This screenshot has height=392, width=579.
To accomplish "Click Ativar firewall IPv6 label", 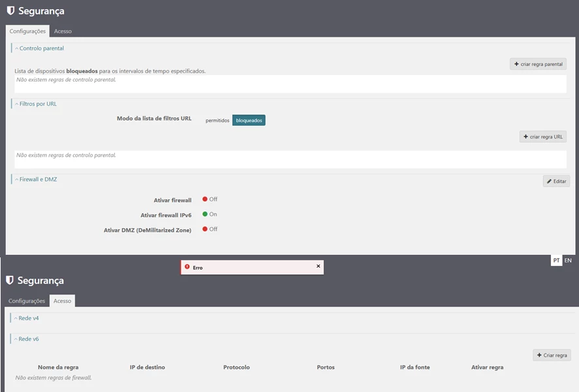I will point(166,215).
